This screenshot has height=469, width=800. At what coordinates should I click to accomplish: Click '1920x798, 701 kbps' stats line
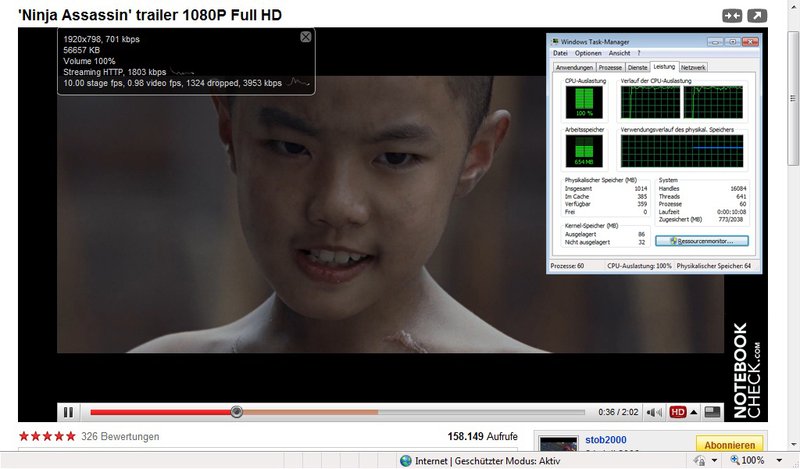(101, 39)
